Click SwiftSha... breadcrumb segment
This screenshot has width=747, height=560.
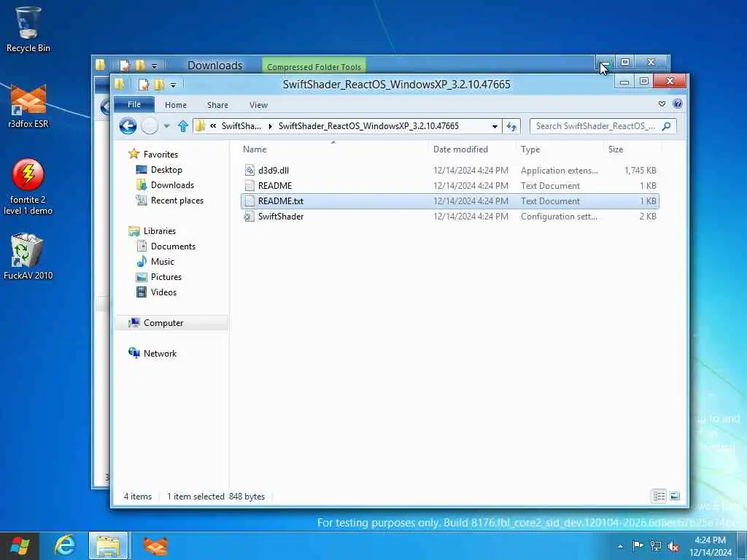pyautogui.click(x=241, y=126)
